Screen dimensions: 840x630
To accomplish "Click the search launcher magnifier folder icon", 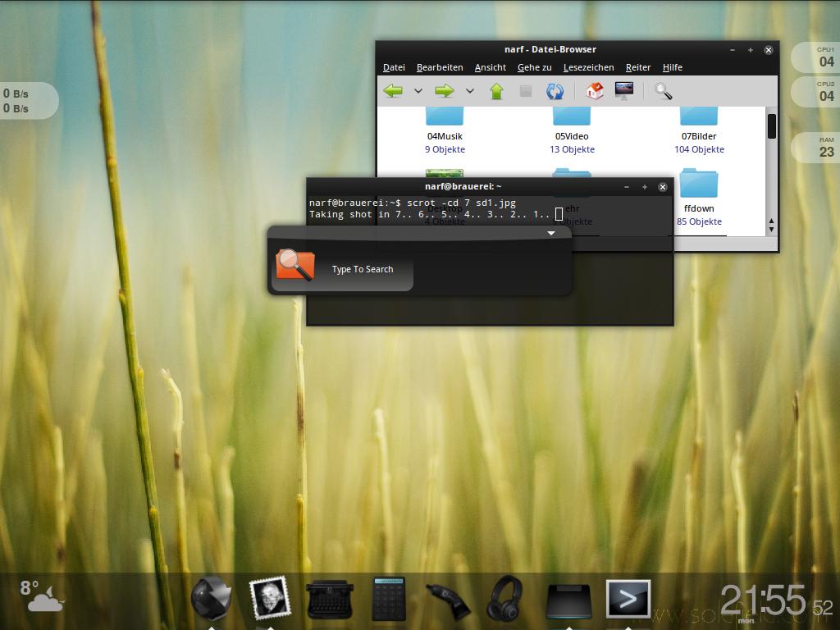I will [x=294, y=265].
